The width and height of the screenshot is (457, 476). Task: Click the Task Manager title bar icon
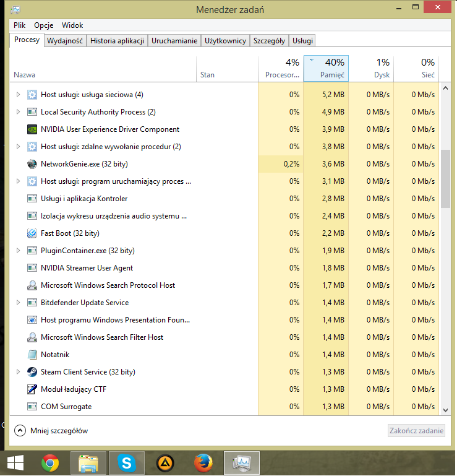click(x=15, y=10)
